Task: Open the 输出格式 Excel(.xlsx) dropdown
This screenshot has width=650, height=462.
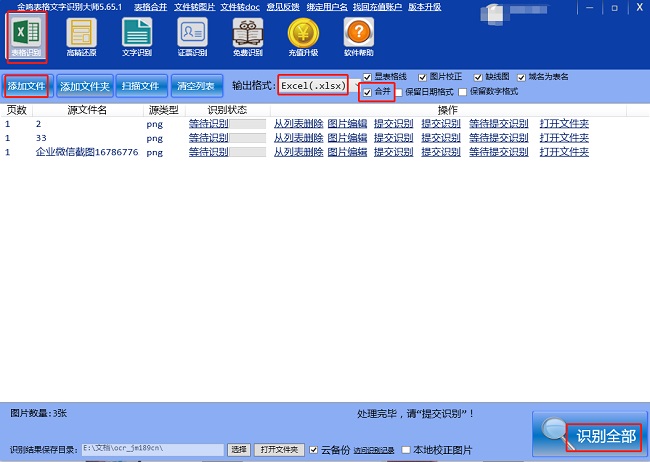Action: [319, 86]
